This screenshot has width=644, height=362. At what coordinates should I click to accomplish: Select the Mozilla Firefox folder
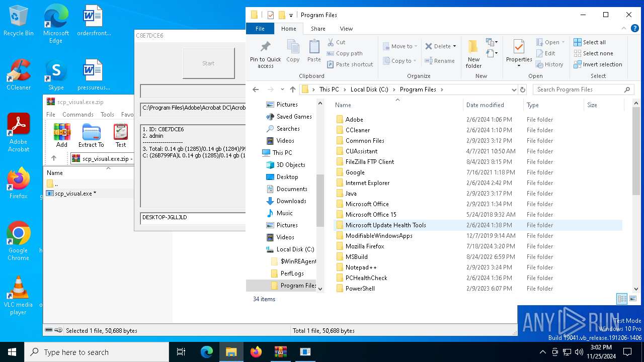coord(365,246)
